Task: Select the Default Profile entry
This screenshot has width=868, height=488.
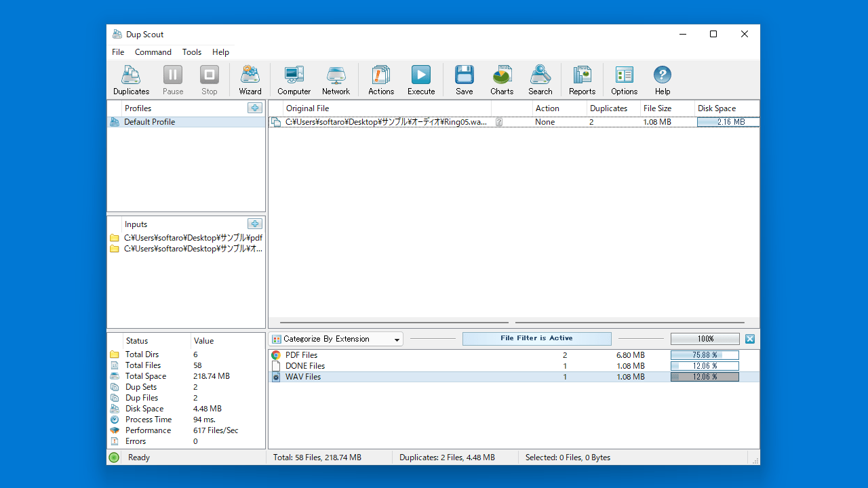Action: click(186, 122)
